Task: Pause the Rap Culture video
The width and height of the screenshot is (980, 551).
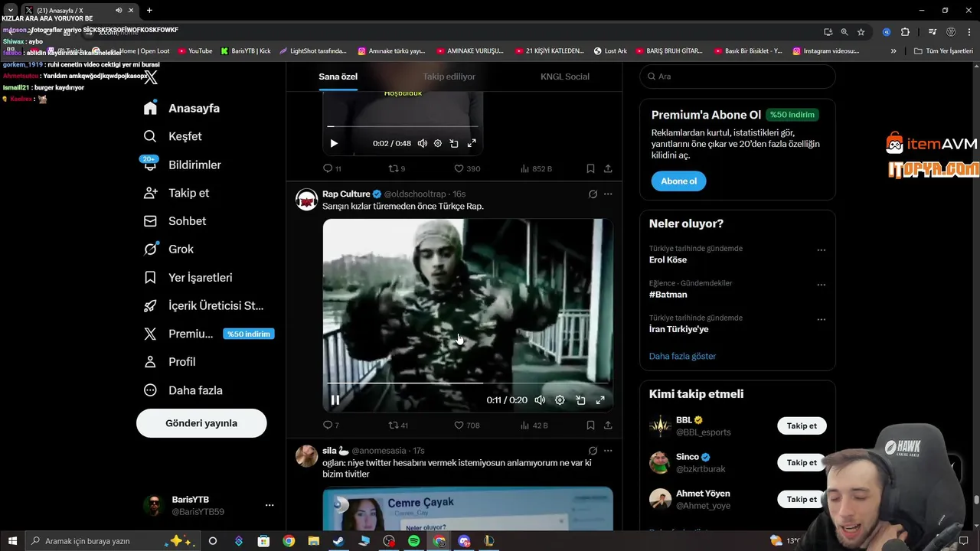Action: [x=335, y=399]
